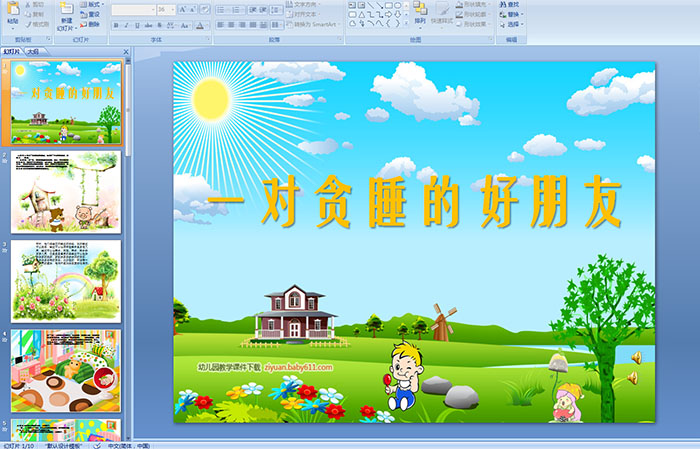Toggle bold formatting
700x449 pixels.
point(115,25)
